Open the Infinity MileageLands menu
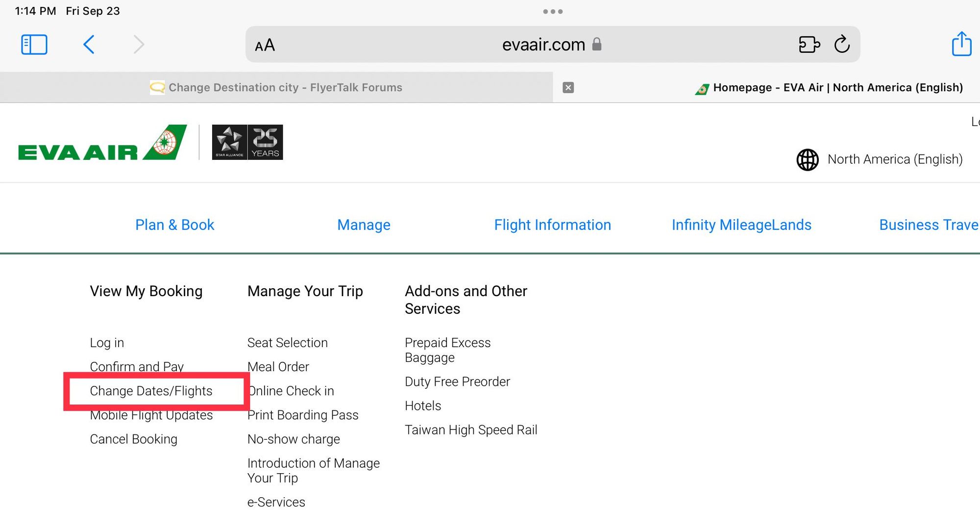The image size is (980, 532). [x=741, y=225]
